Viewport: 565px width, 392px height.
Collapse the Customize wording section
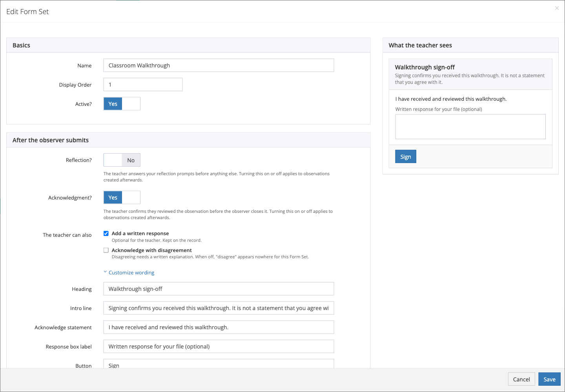click(x=129, y=272)
